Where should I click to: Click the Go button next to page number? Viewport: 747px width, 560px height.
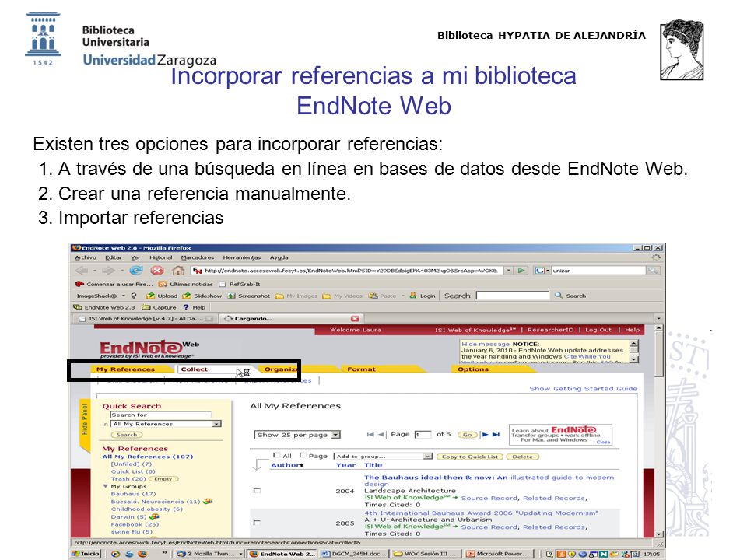(x=468, y=435)
